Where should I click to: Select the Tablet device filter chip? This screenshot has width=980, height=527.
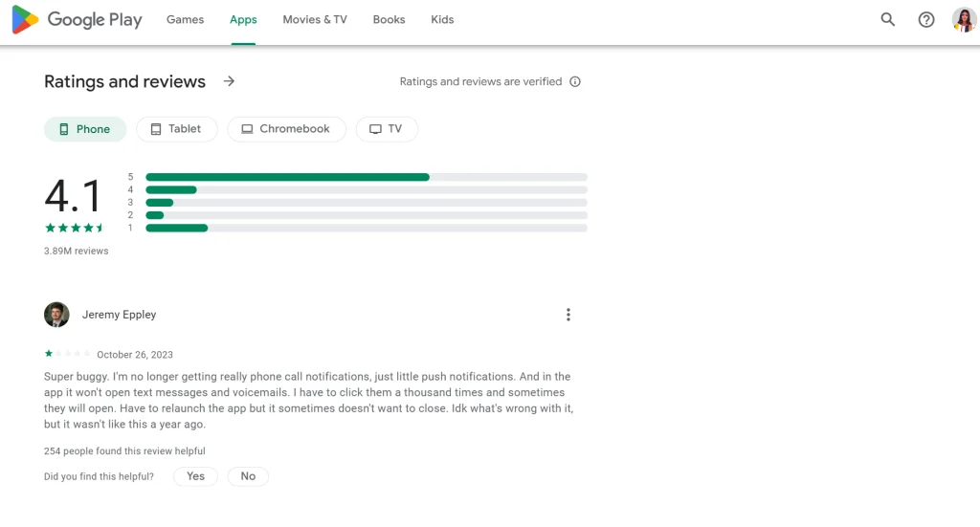click(x=176, y=129)
